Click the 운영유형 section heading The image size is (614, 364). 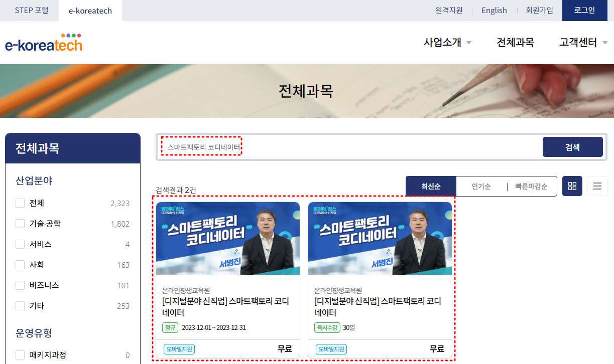[x=34, y=333]
